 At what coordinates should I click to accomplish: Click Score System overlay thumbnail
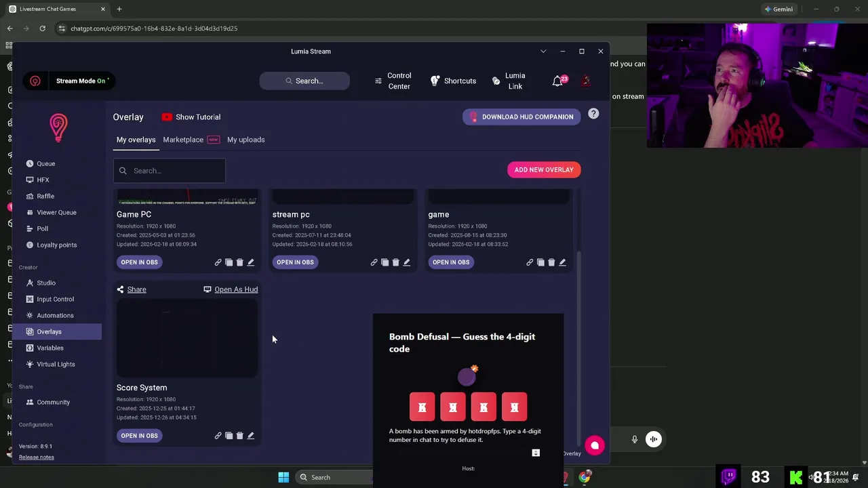point(187,338)
